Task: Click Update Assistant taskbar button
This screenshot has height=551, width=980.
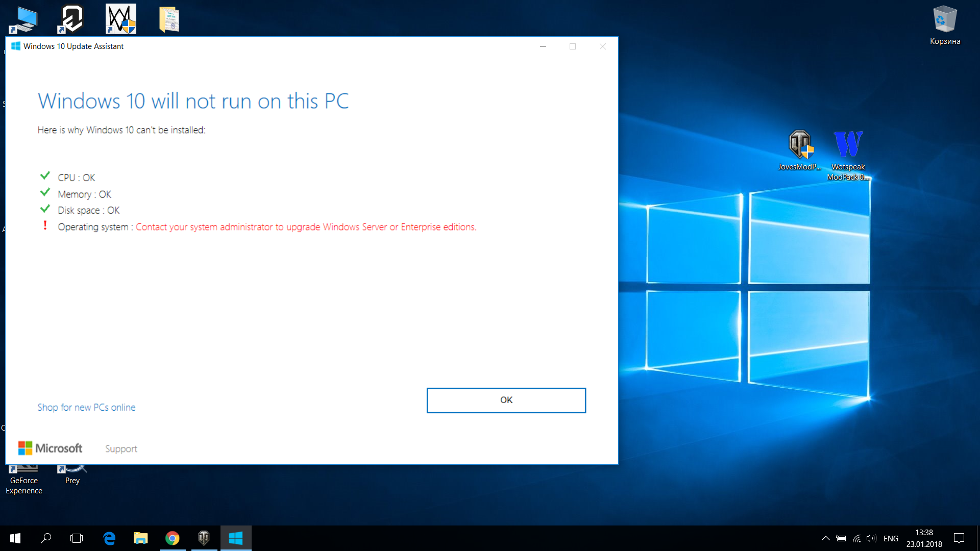Action: (236, 538)
